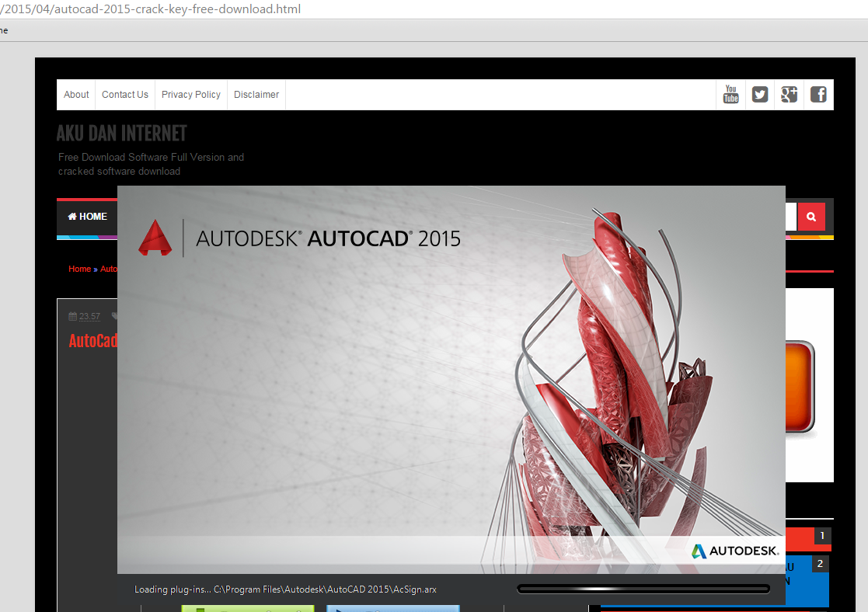
Task: Click the AKU DAN INTERNET site title
Action: point(122,134)
